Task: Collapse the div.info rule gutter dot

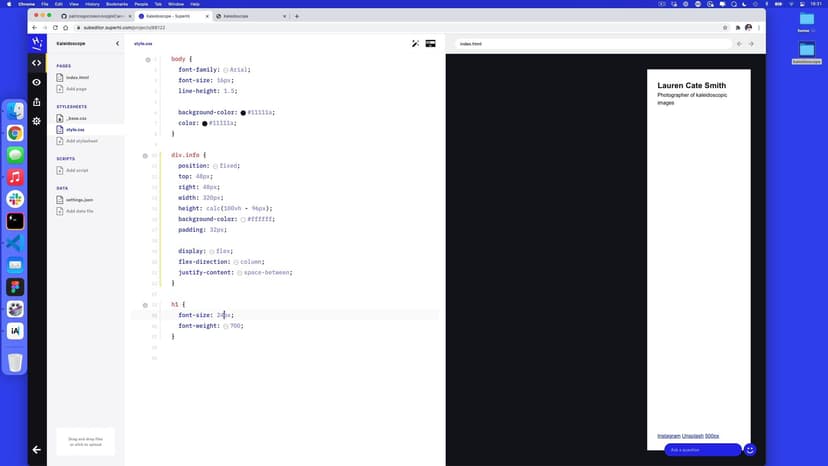Action: pos(145,155)
